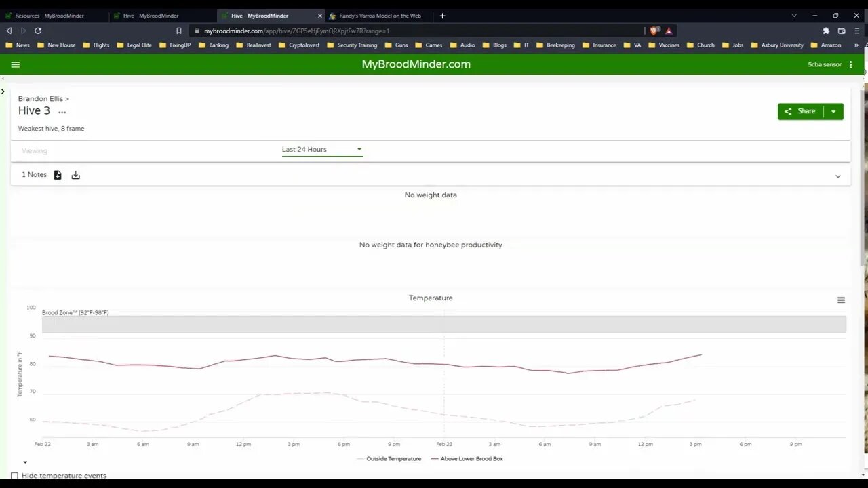
Task: Add a new note with the file-plus icon
Action: (x=58, y=175)
